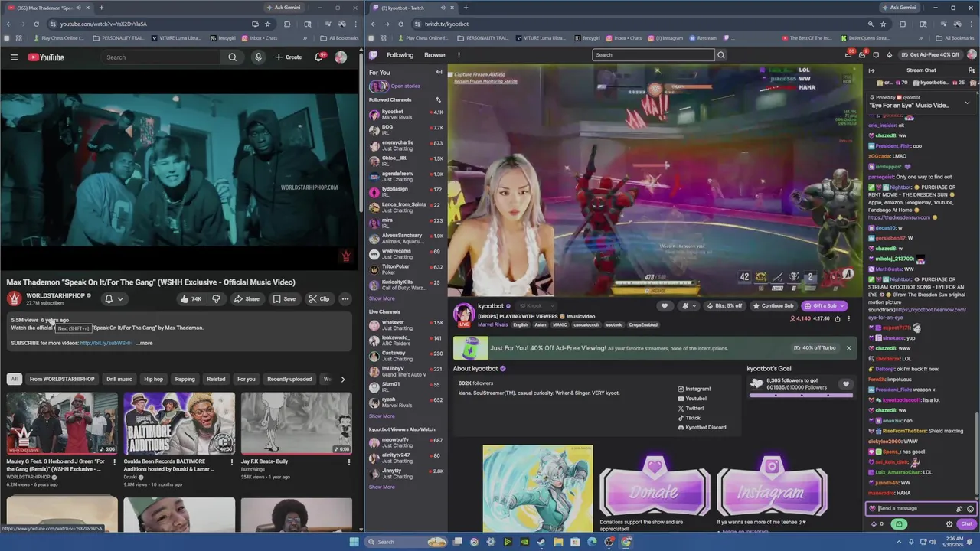Dismiss the 40% Off Ad-Free banner

pyautogui.click(x=848, y=348)
